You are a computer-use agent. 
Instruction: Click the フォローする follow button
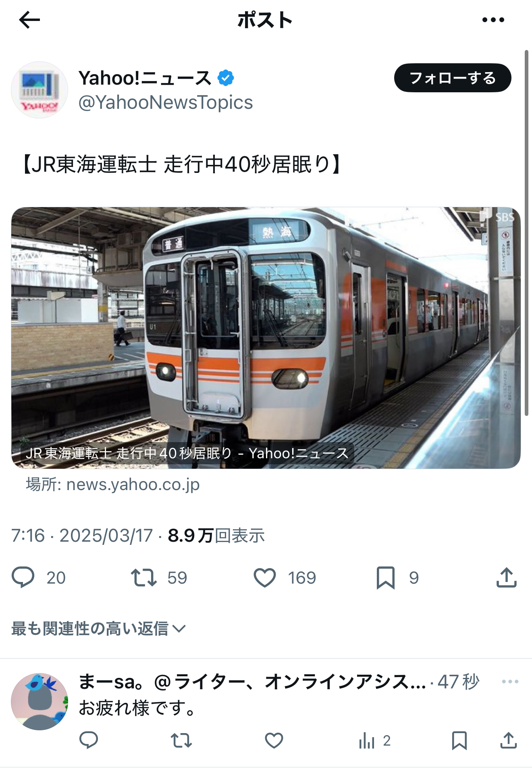[453, 78]
